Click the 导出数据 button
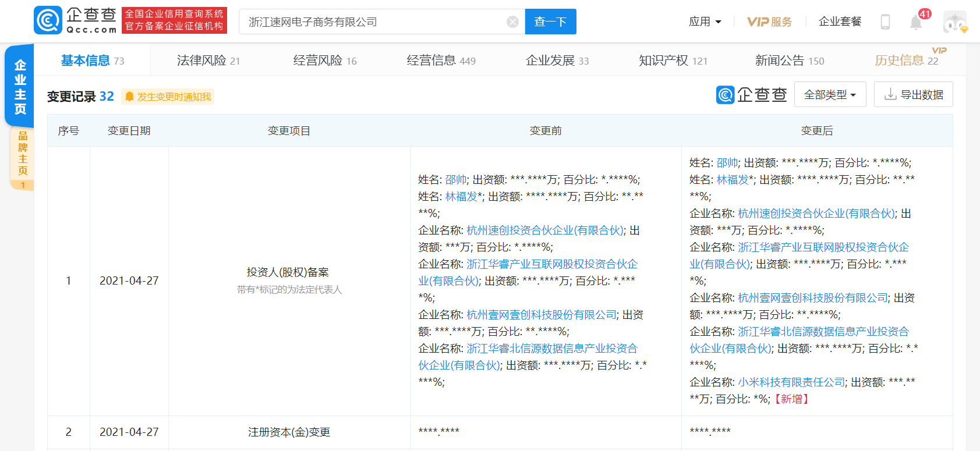The image size is (980, 451). [x=913, y=94]
